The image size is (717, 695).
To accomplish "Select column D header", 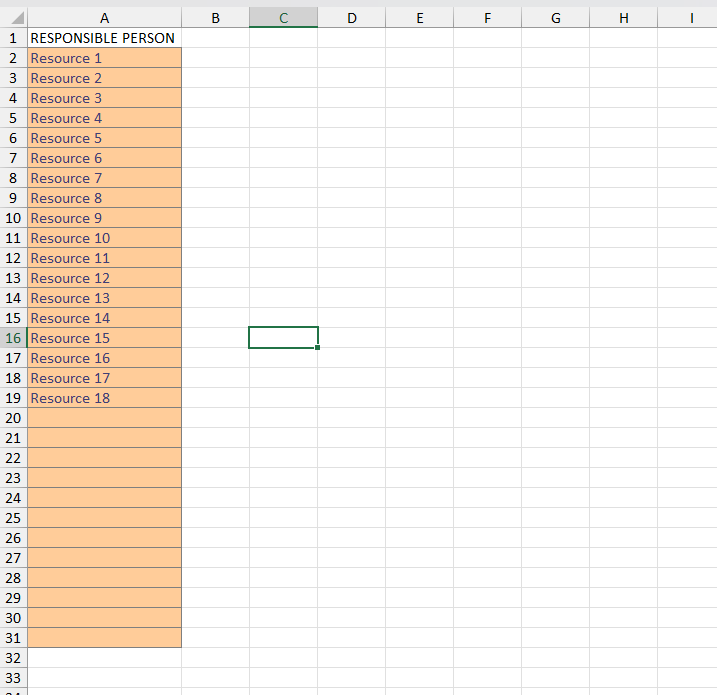I will [x=352, y=18].
